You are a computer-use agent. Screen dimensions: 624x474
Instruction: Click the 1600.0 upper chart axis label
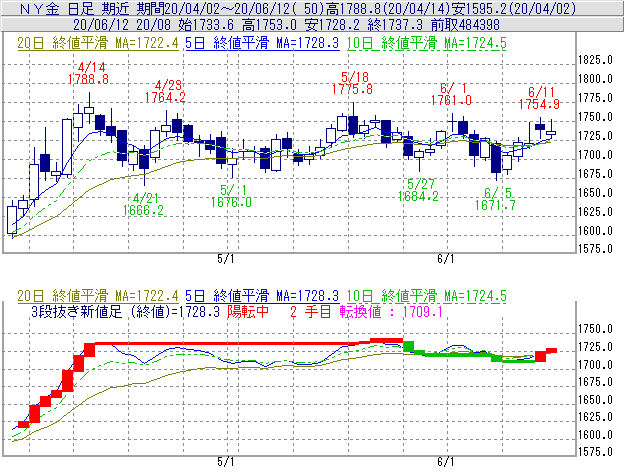click(x=595, y=231)
